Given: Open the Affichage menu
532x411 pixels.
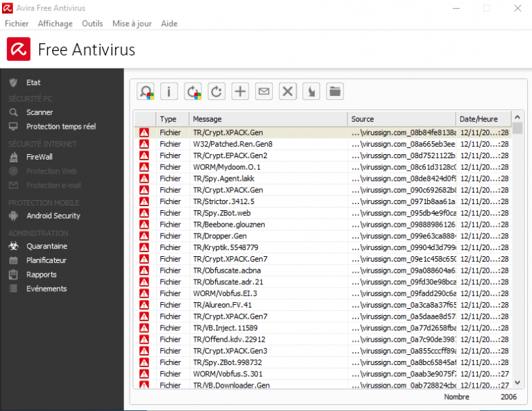Looking at the screenshot, I should tap(56, 23).
